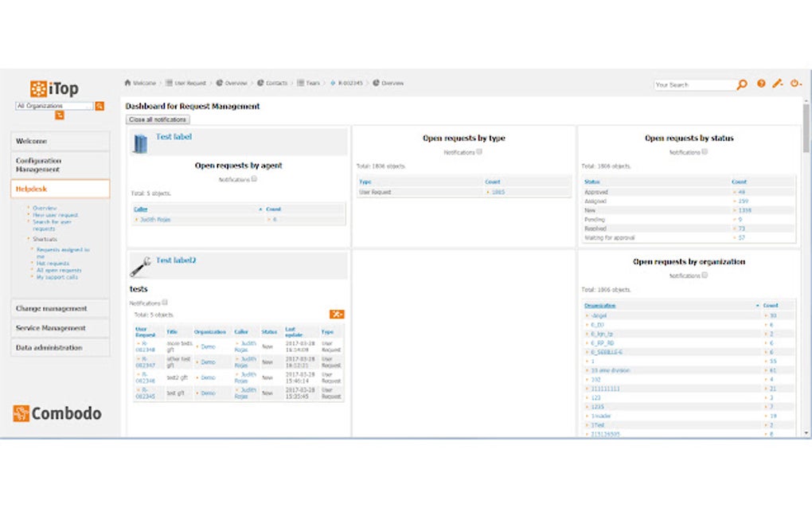
Task: Click the search magnifier icon beside Your Search
Action: pyautogui.click(x=742, y=84)
